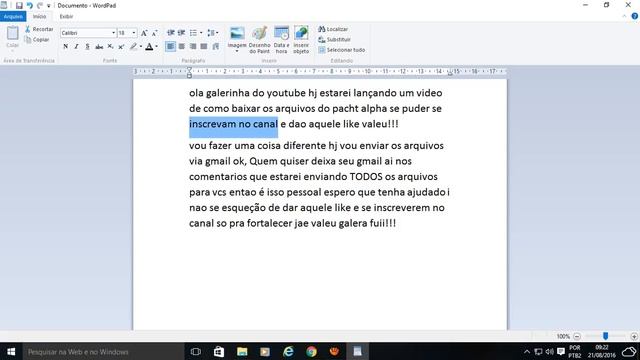Click the Colar paste icon

[13, 33]
